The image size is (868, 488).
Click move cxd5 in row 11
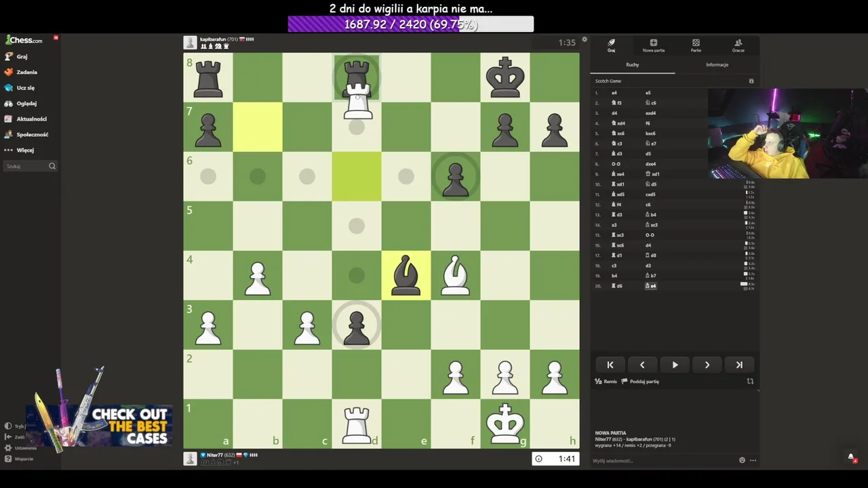pos(651,195)
